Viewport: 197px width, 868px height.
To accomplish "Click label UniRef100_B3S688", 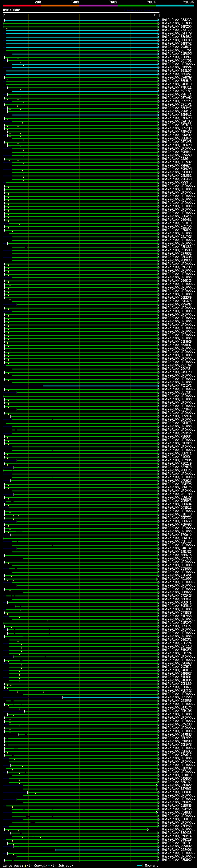I will pos(177,568).
